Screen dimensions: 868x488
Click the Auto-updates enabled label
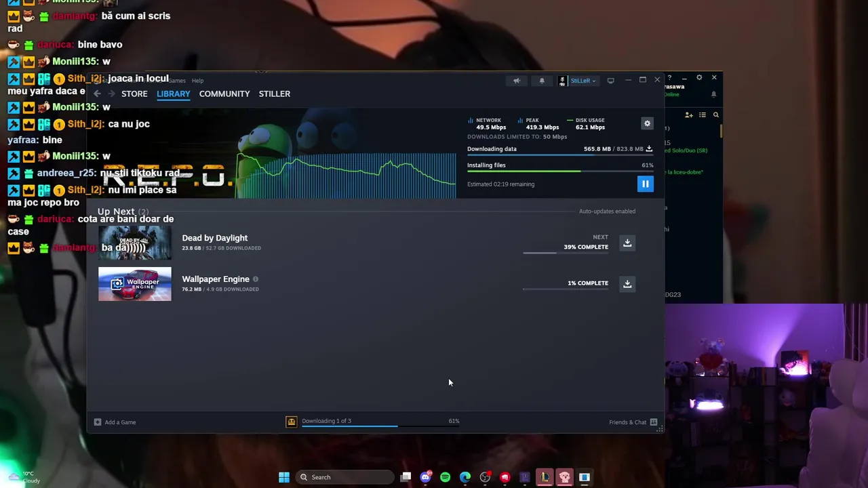coord(607,211)
